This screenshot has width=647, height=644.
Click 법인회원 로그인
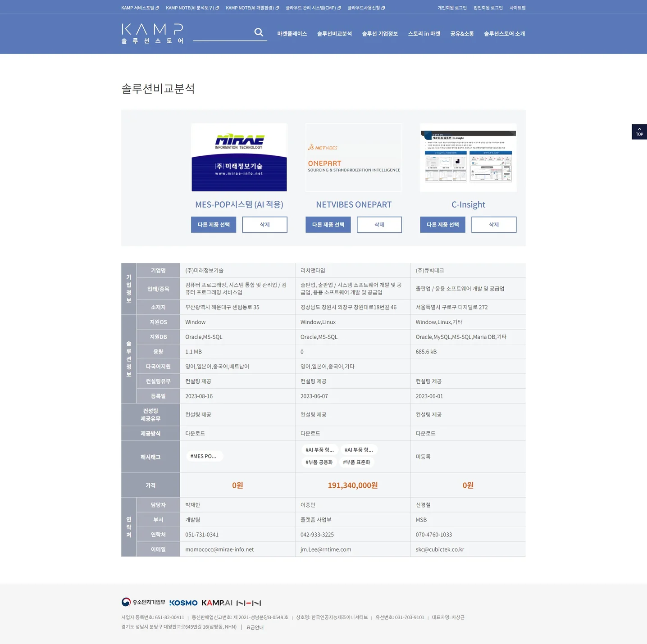(488, 8)
